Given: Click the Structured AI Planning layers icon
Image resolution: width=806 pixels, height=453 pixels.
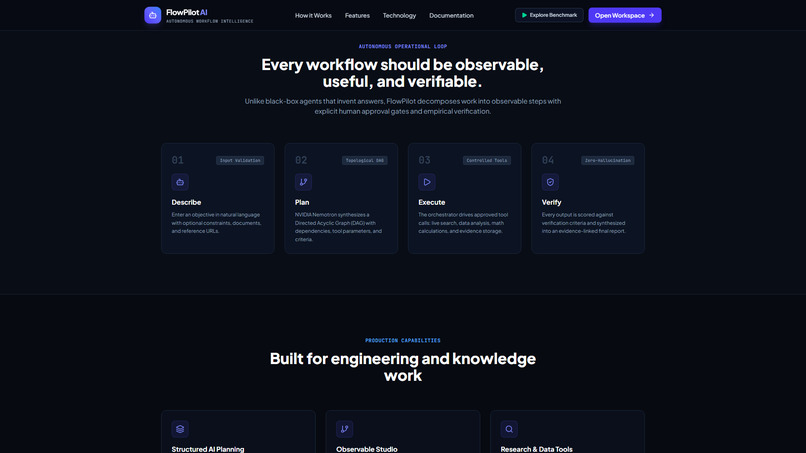Looking at the screenshot, I should (180, 429).
